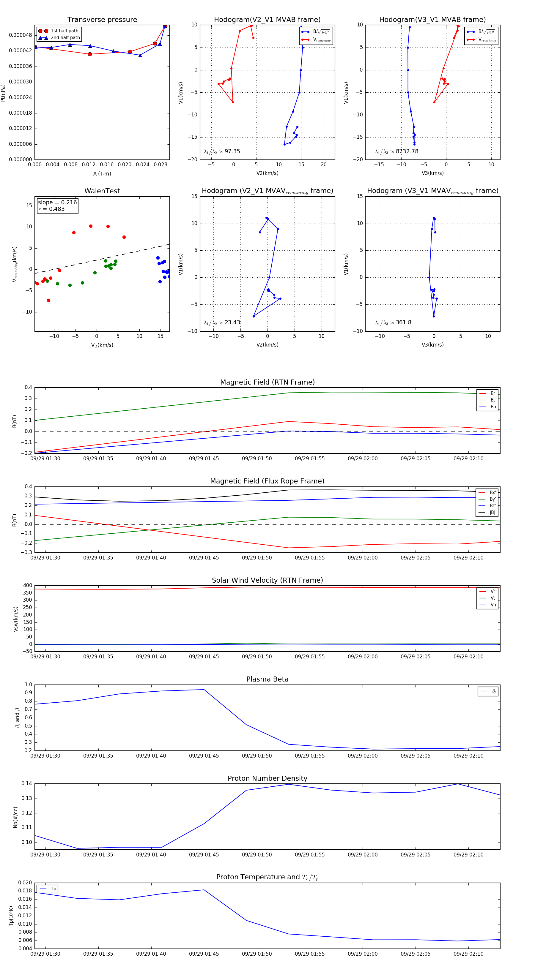The image size is (535, 980).
Task: Click the 'Plasma Beta' plot title
Action: pyautogui.click(x=267, y=679)
